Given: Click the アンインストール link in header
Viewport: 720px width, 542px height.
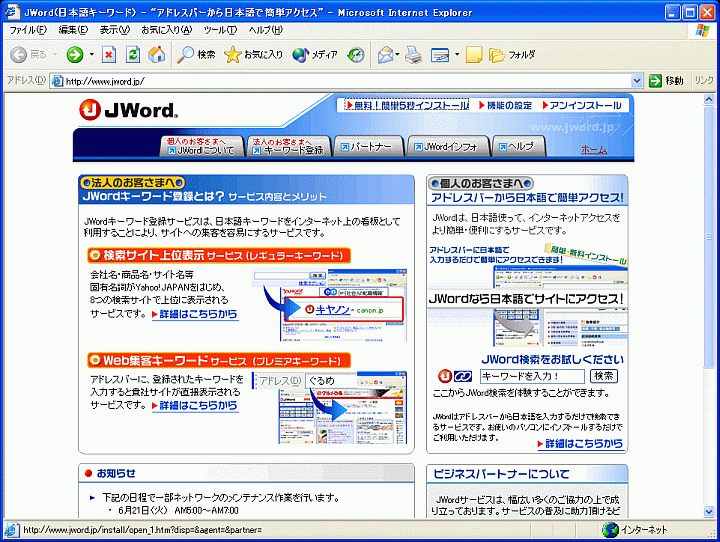Looking at the screenshot, I should click(x=585, y=105).
